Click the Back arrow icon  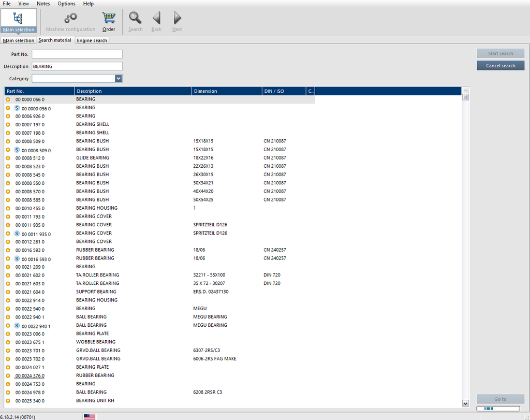click(156, 18)
